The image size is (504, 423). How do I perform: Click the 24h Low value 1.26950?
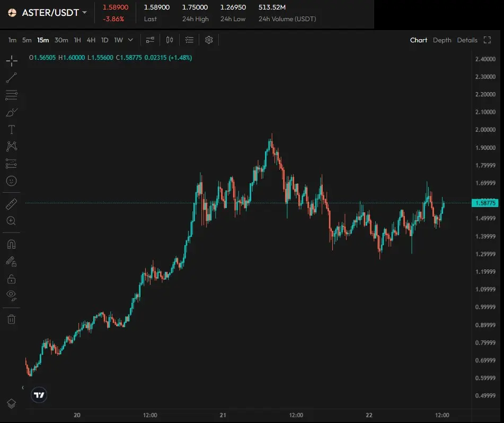pos(233,7)
